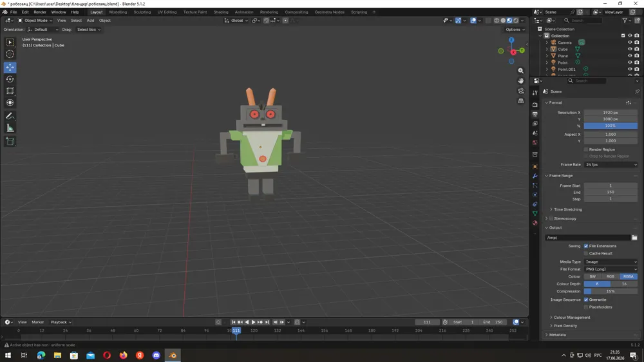This screenshot has height=362, width=644.
Task: Open the Tool properties tab
Action: click(x=535, y=93)
